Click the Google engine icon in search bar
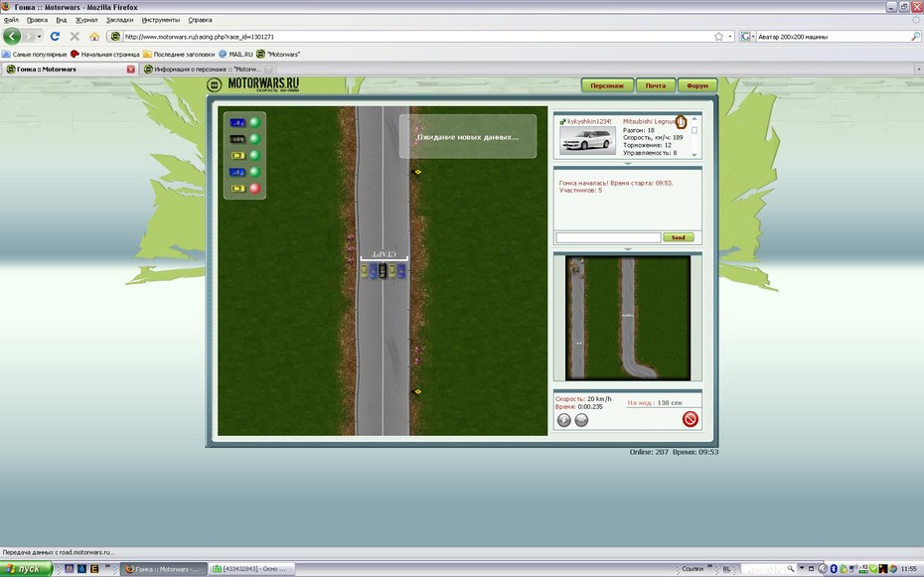This screenshot has width=924, height=577. 745,37
